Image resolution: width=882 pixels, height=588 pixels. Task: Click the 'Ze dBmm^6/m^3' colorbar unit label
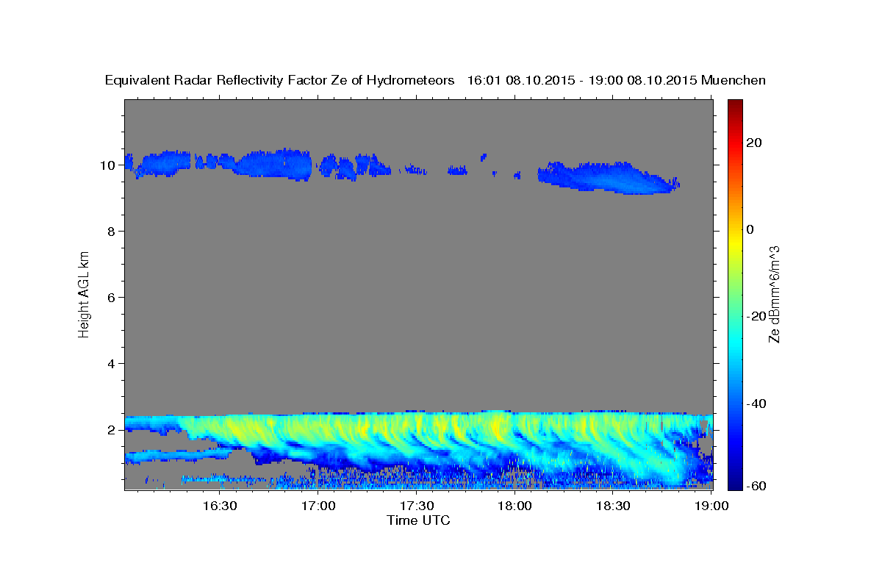tap(774, 294)
